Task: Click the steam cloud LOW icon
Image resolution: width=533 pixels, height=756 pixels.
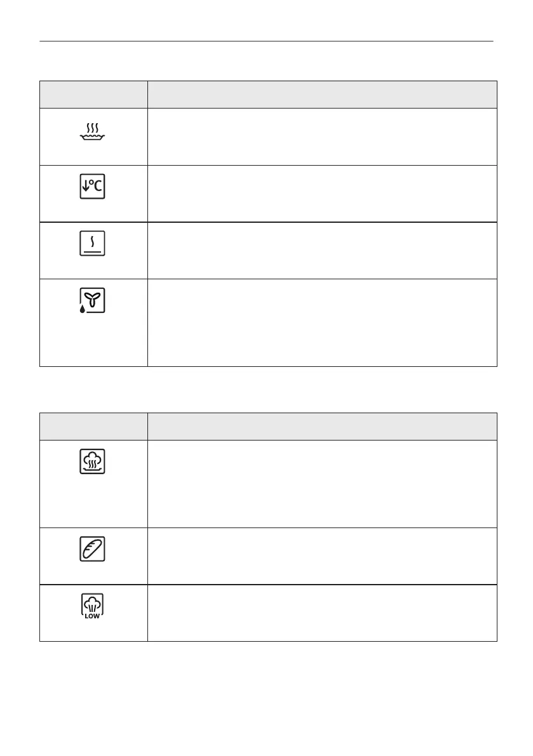Action: click(93, 606)
